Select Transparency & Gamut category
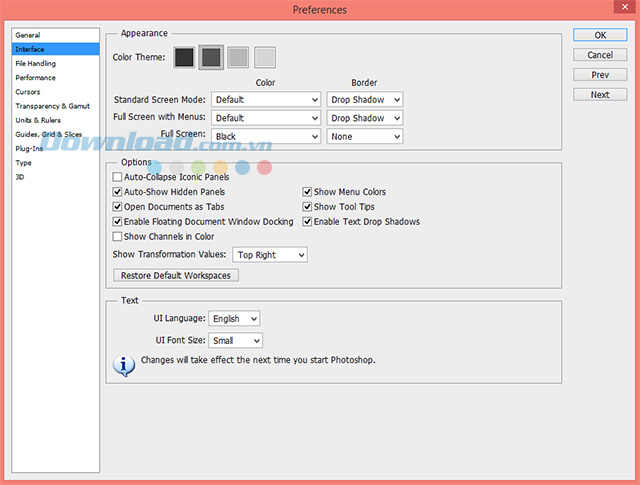640x485 pixels. pyautogui.click(x=56, y=106)
